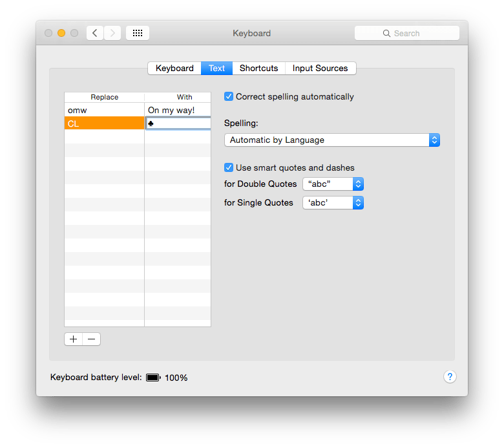Expand the Double Quotes style dropdown
504x448 pixels.
coord(333,184)
